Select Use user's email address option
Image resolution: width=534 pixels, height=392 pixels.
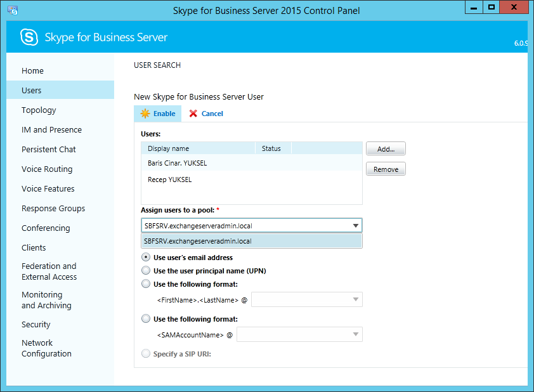point(146,257)
